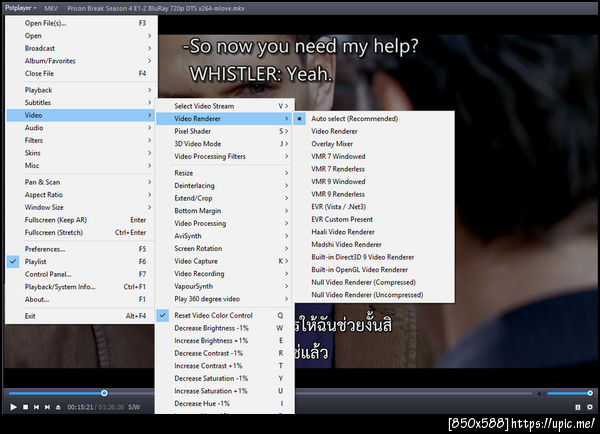Open Video Capture submenu
Image resolution: width=600 pixels, height=434 pixels.
pyautogui.click(x=225, y=261)
